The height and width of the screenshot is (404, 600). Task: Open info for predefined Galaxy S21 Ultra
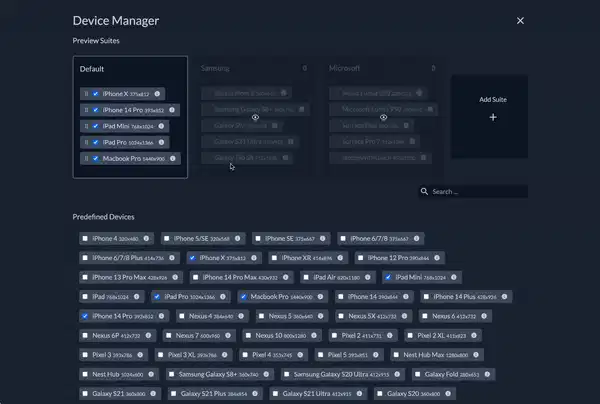(359, 393)
